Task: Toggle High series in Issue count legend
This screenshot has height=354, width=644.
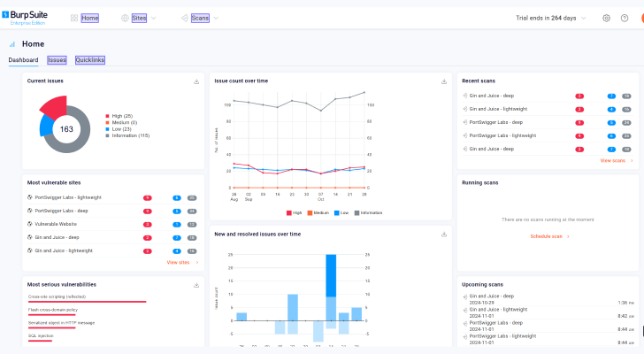Action: coord(294,212)
